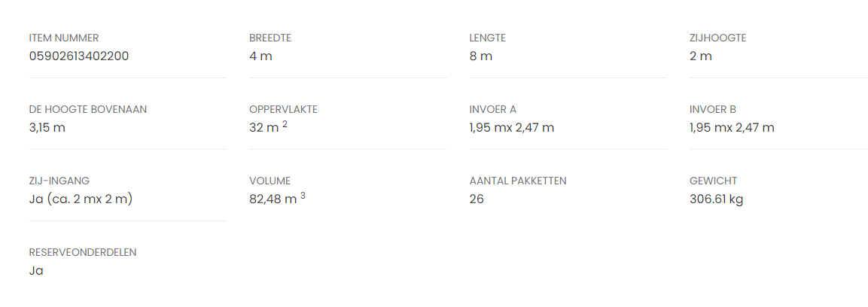
Task: Click the INVOER B dimensions value
Action: 732,127
